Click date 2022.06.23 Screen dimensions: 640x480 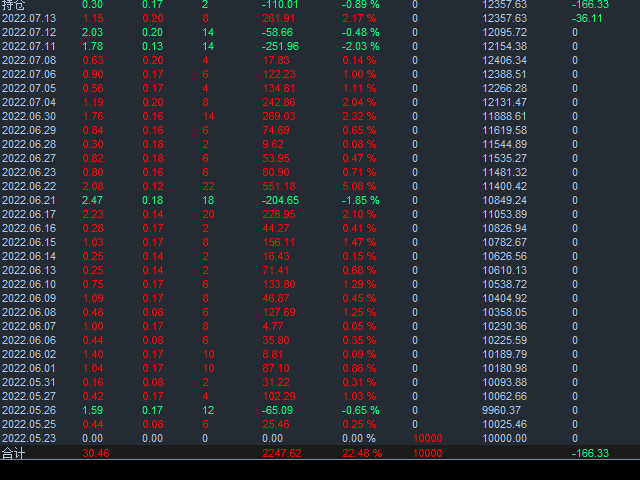29,172
